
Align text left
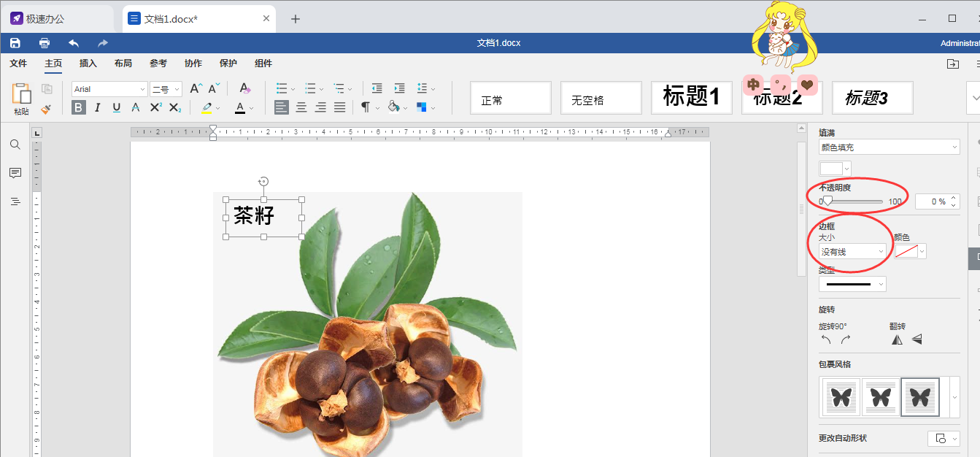coord(282,107)
